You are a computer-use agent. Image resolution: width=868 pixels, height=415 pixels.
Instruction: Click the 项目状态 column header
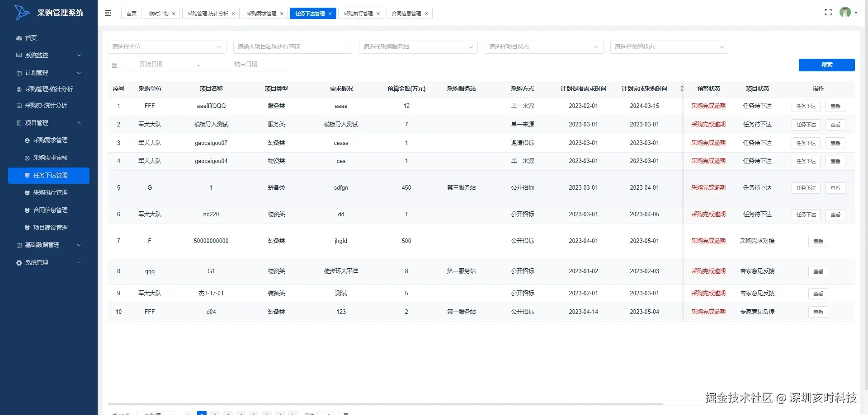click(757, 89)
